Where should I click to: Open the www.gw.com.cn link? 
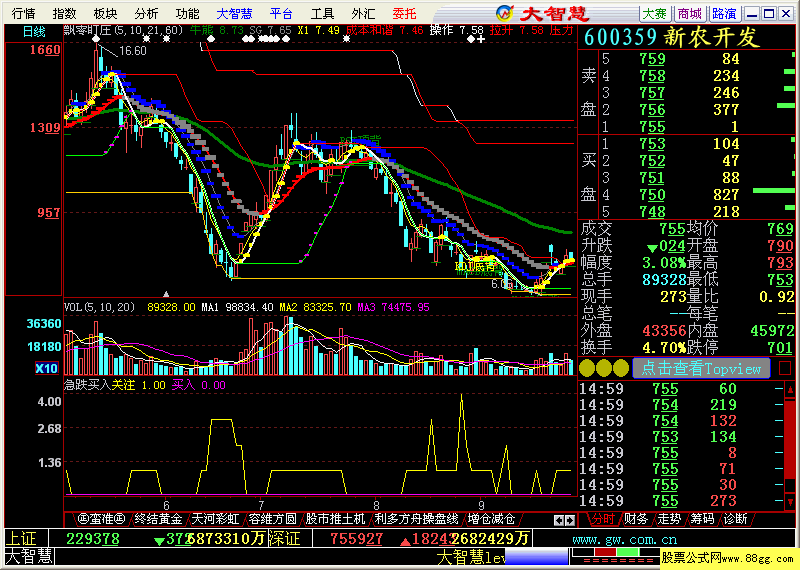[624, 539]
